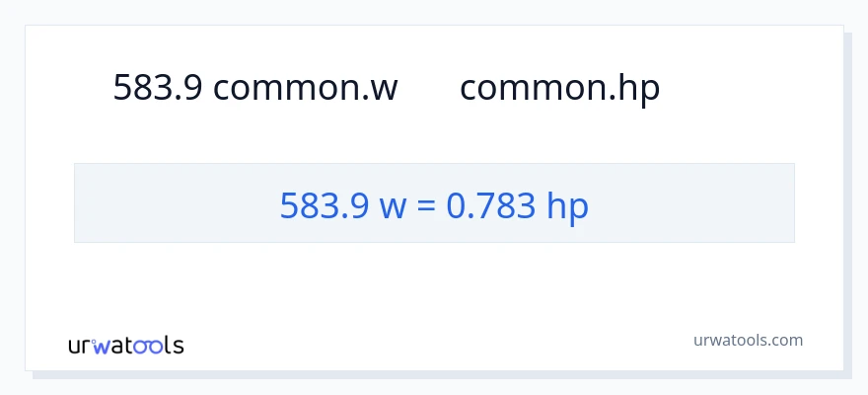Click empty right area of result box

(x=700, y=203)
